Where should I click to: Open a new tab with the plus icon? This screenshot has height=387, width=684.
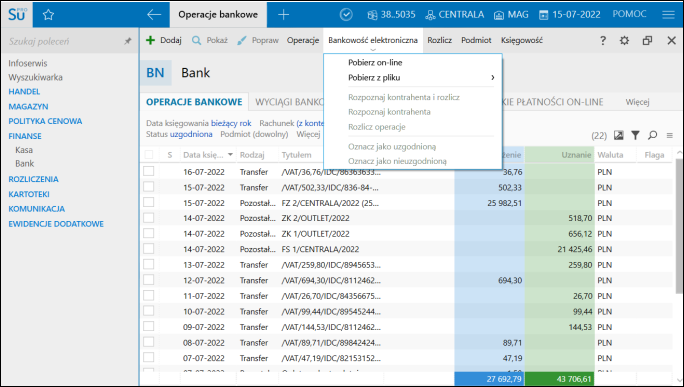coord(284,15)
